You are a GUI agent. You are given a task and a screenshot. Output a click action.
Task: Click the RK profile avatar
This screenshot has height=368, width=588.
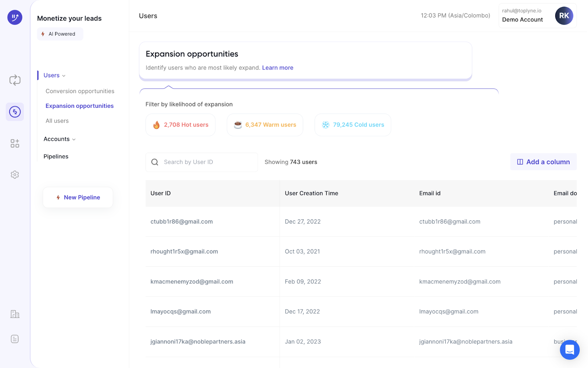point(564,16)
